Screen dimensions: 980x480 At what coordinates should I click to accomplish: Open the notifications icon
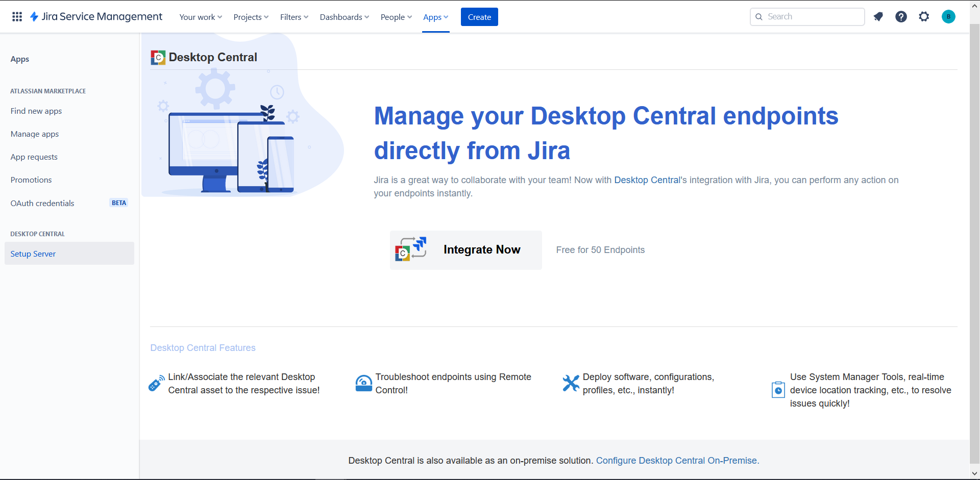[878, 17]
